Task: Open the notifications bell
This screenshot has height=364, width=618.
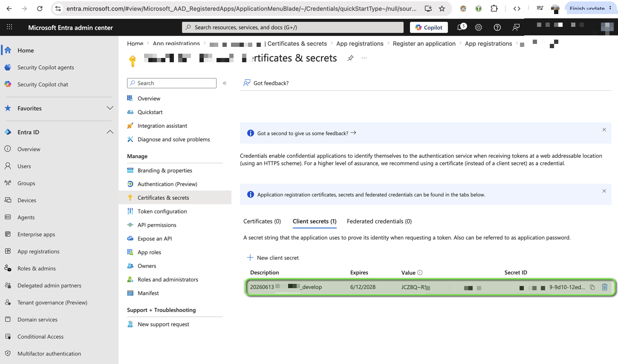Action: pos(460,27)
